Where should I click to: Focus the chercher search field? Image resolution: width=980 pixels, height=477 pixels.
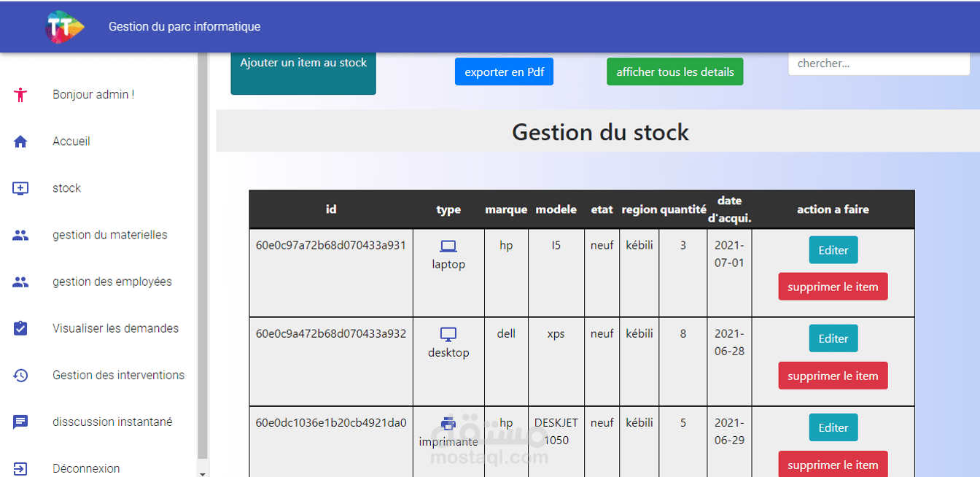click(x=879, y=63)
